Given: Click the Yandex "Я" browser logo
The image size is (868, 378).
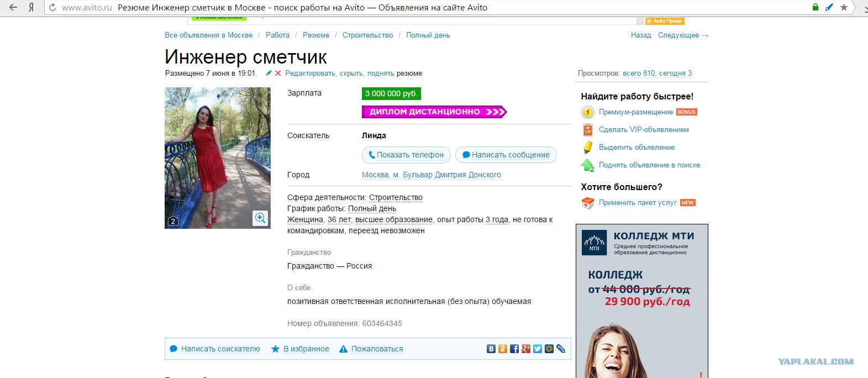Looking at the screenshot, I should point(31,7).
